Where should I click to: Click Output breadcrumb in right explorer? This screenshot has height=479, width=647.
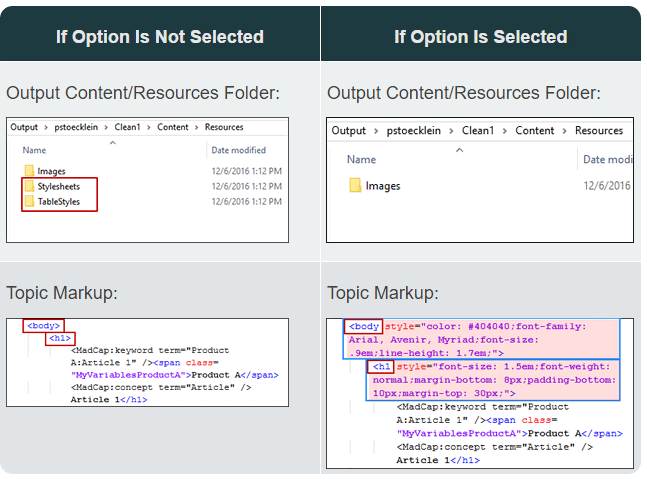click(x=349, y=130)
